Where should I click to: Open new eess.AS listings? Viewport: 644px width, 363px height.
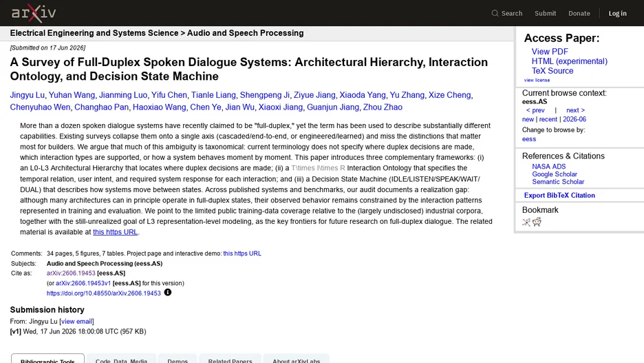(528, 119)
